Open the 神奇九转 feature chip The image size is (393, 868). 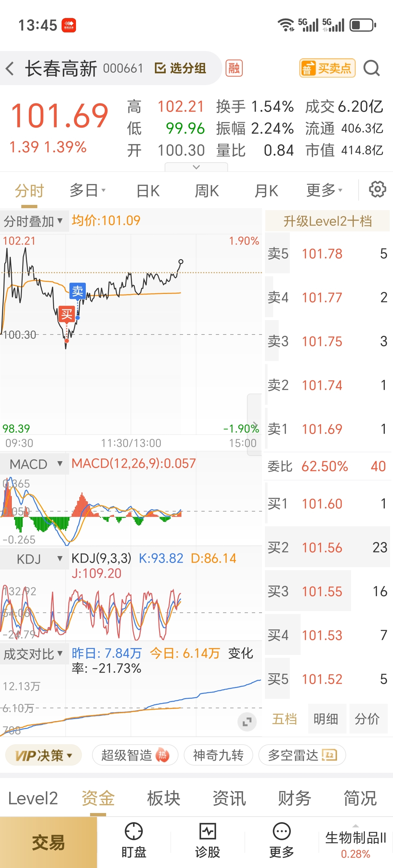click(218, 755)
